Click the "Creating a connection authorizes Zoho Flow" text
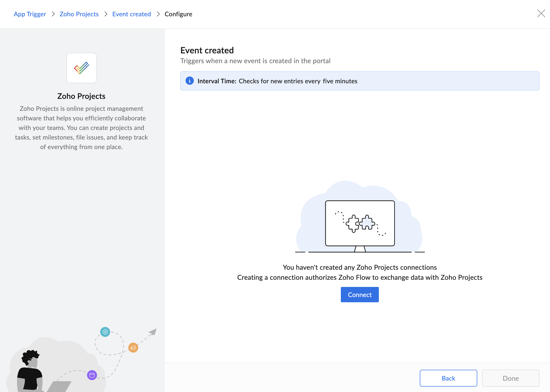This screenshot has width=550, height=392. pos(359,277)
